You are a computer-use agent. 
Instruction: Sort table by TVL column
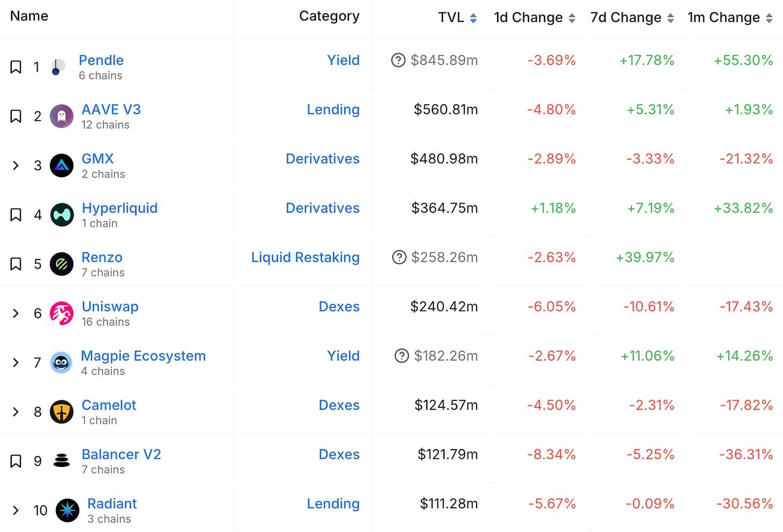[x=458, y=18]
